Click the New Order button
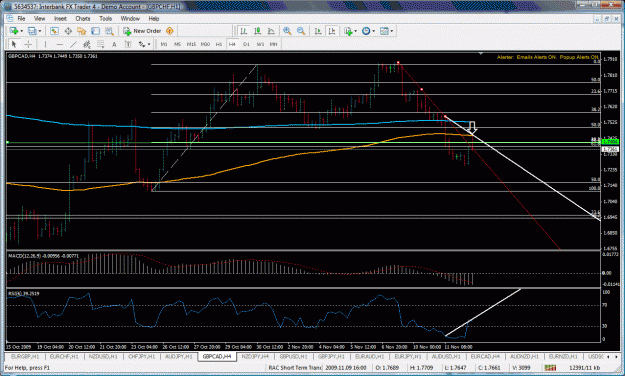The height and width of the screenshot is (376, 625). [142, 31]
